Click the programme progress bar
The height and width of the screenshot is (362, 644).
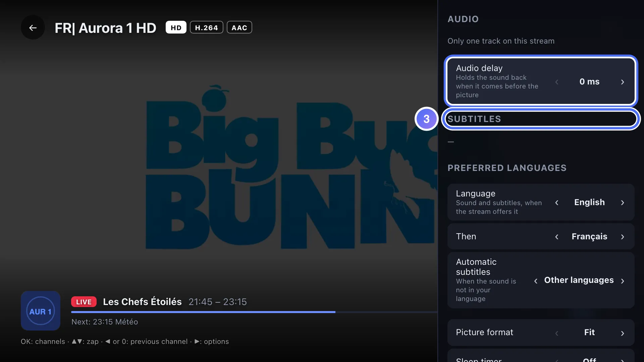click(x=254, y=312)
